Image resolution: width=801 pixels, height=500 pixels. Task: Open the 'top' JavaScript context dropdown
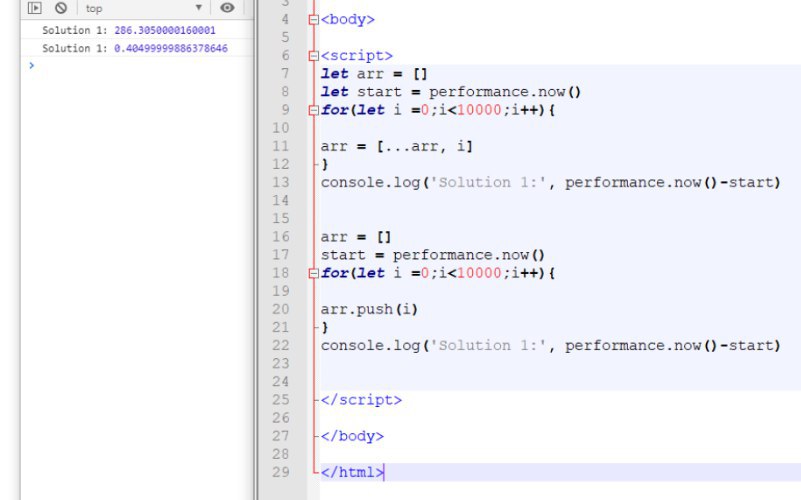click(144, 8)
